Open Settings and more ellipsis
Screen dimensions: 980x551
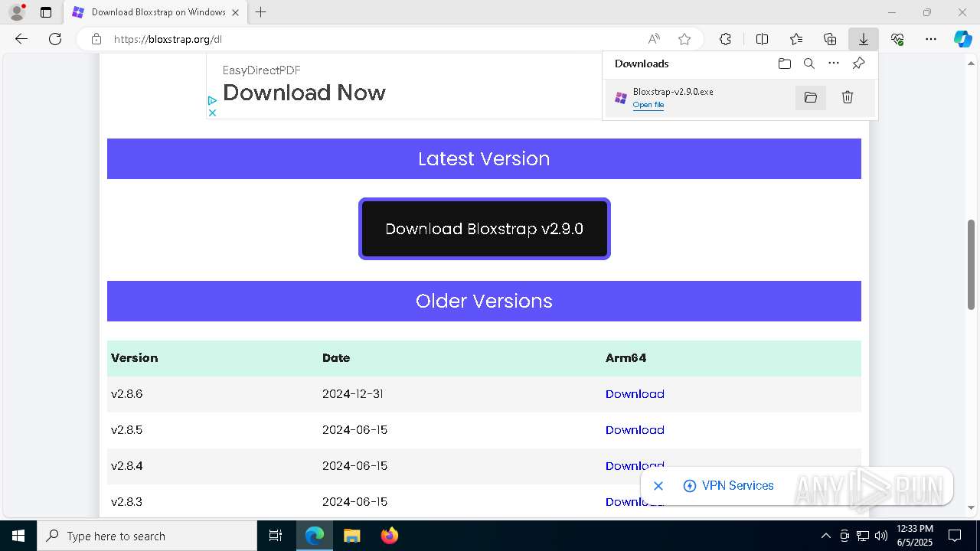coord(931,39)
